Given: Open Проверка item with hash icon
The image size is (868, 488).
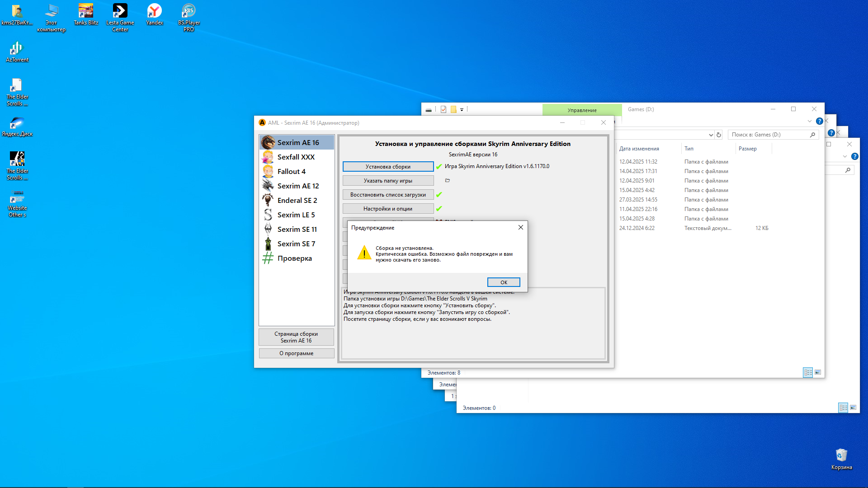Looking at the screenshot, I should (294, 258).
